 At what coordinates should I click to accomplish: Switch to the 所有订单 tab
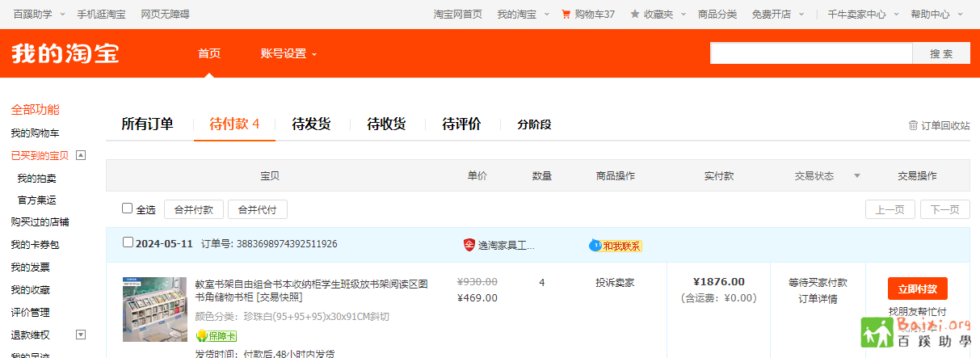click(147, 124)
